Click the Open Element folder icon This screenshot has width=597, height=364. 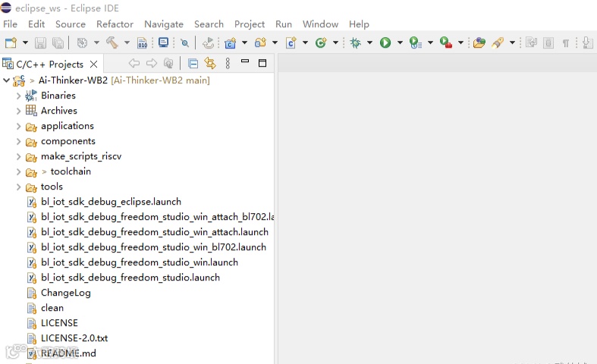[x=479, y=42]
